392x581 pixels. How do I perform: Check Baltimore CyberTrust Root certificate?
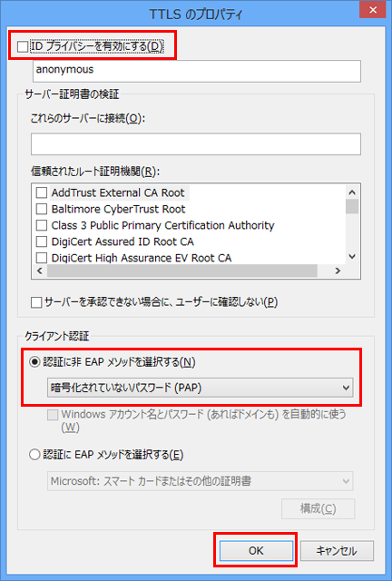point(42,209)
